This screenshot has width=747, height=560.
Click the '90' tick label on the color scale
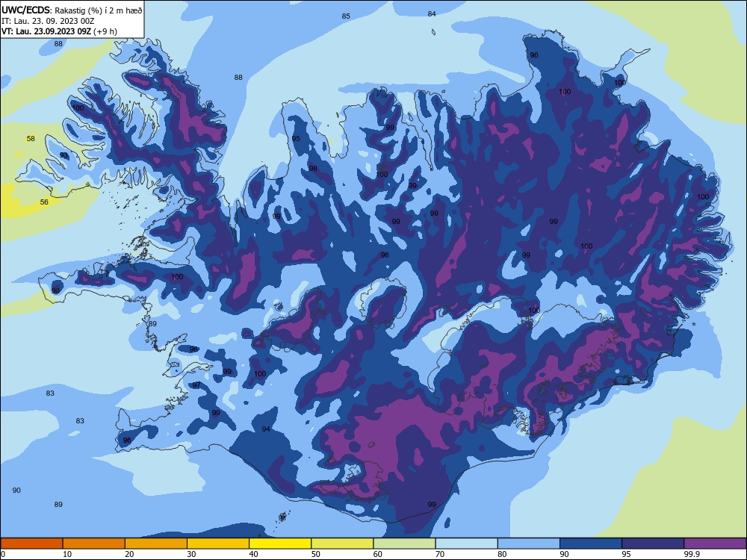[x=565, y=554]
